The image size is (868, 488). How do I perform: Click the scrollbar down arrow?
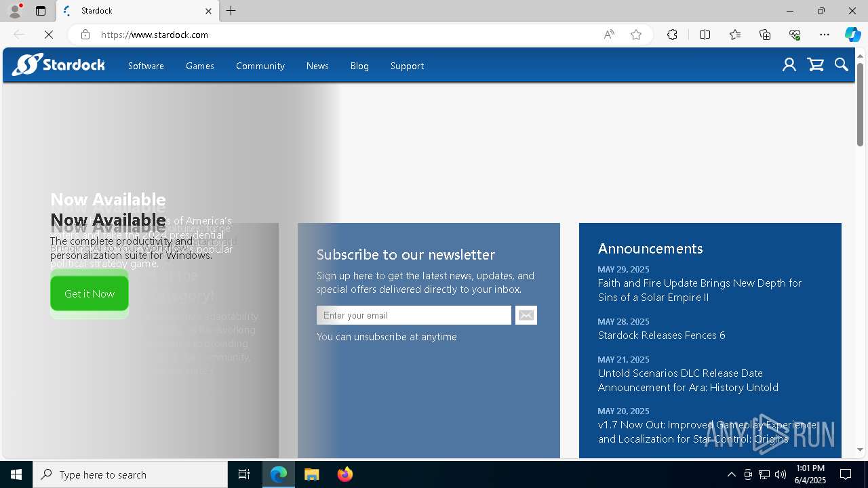(860, 449)
